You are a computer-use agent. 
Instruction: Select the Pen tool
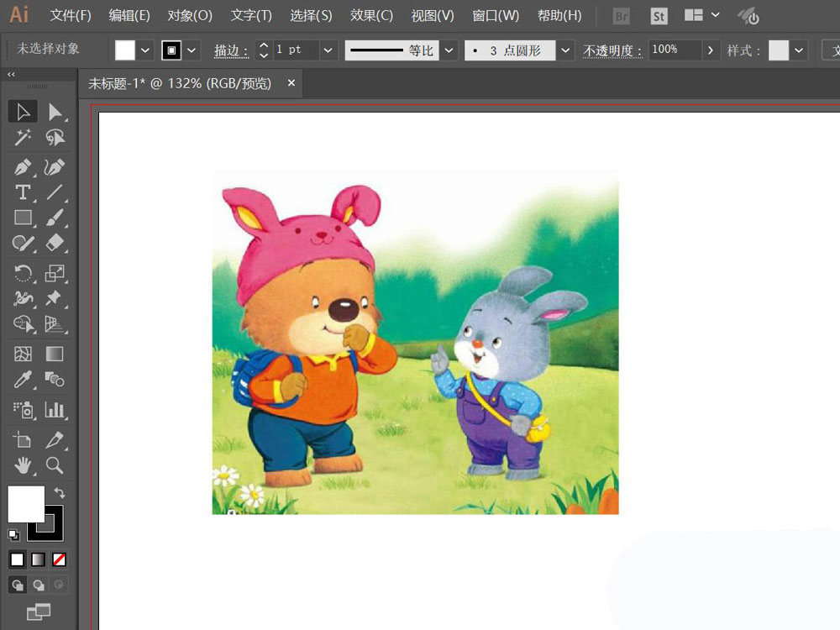coord(23,167)
